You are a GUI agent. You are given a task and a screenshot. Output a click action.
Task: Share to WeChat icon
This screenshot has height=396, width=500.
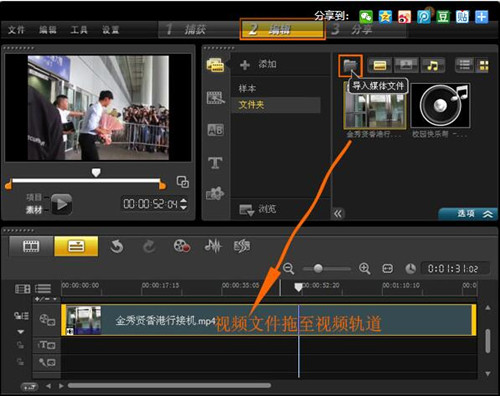pos(366,17)
